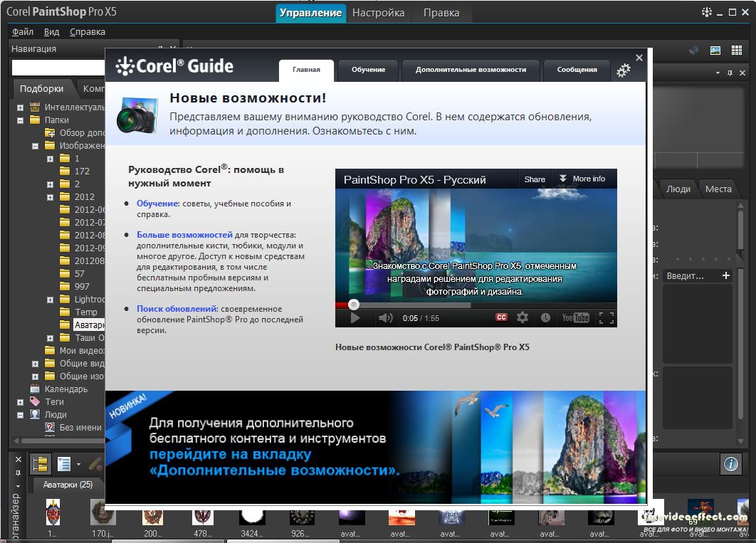Toggle the navigation panel tree icon

(41, 464)
